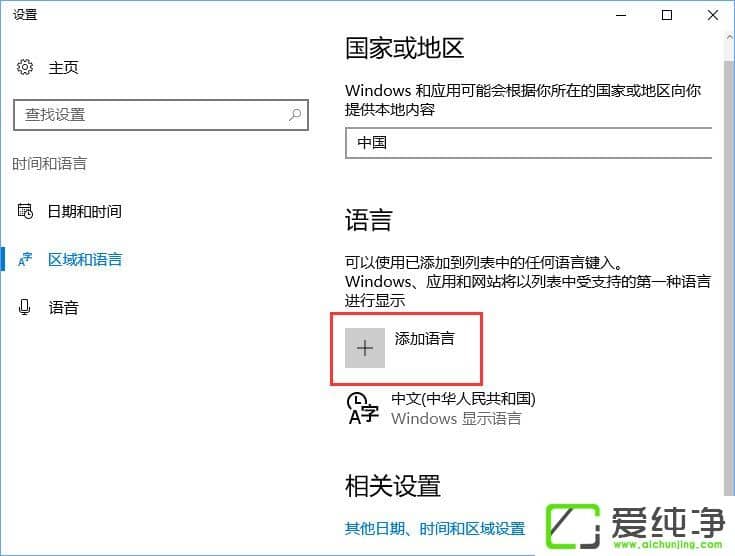Click the plus icon for 添加语言
The width and height of the screenshot is (735, 556).
(365, 348)
